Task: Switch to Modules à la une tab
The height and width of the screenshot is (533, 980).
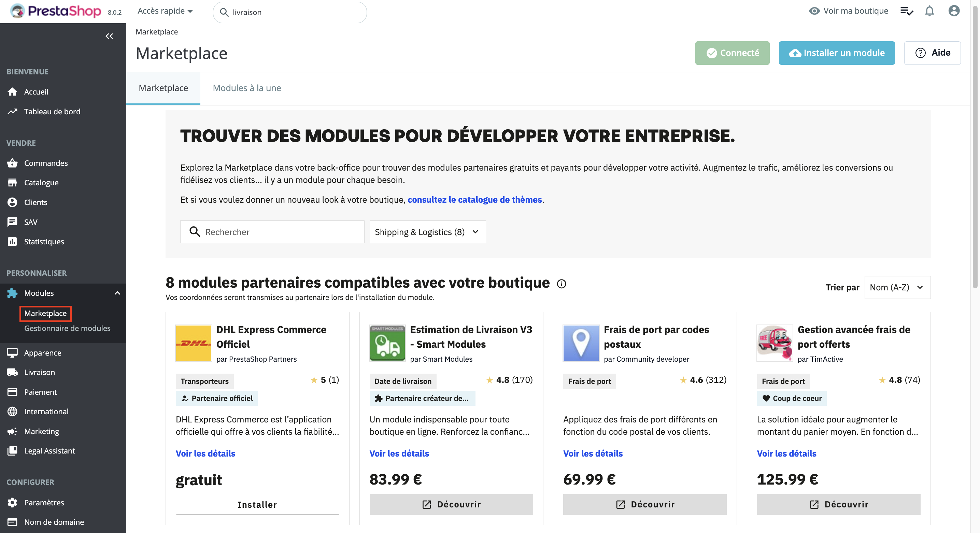Action: [247, 88]
